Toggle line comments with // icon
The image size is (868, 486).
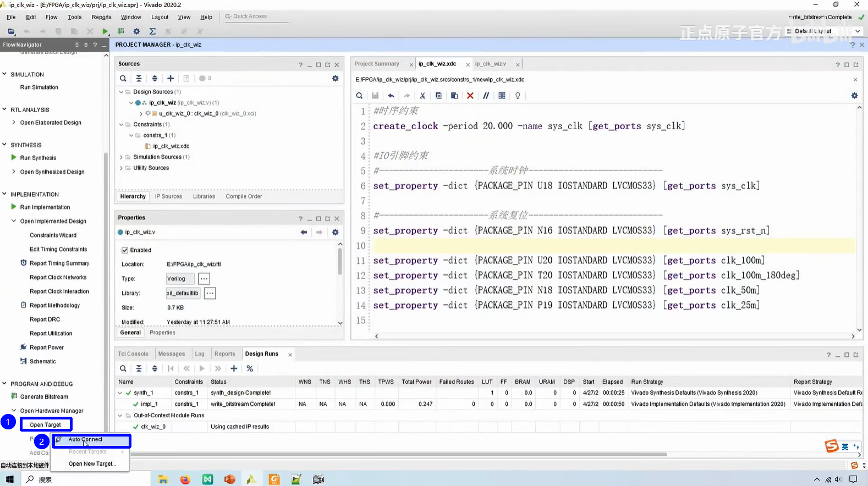click(x=486, y=96)
